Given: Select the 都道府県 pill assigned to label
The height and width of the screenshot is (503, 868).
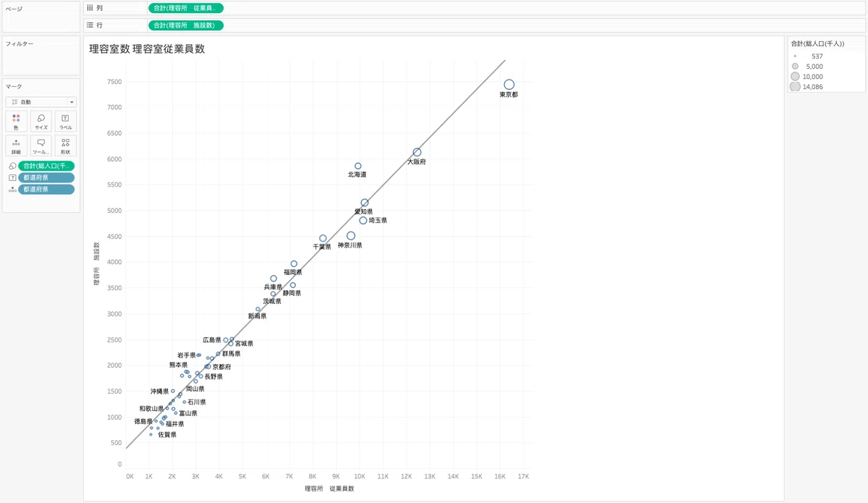Looking at the screenshot, I should click(46, 177).
